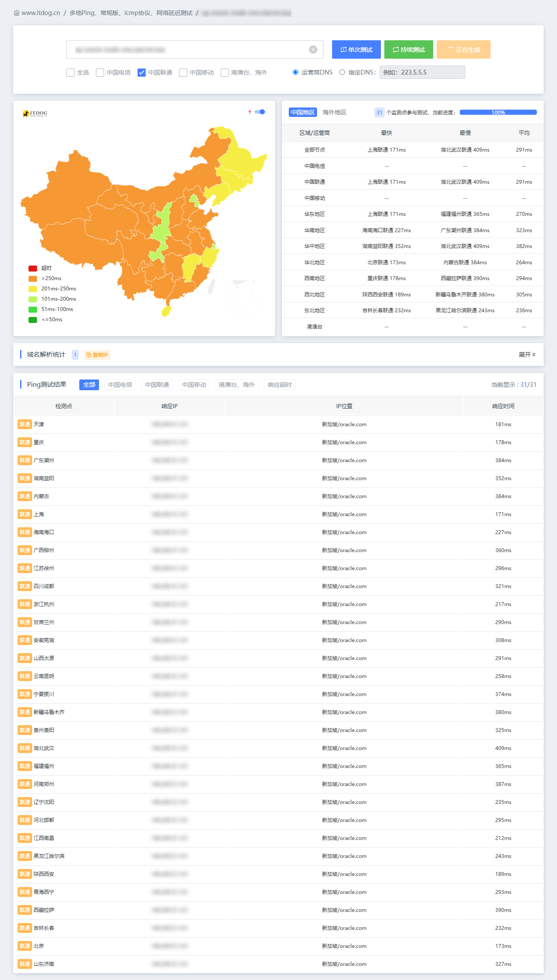Image resolution: width=557 pixels, height=980 pixels.
Task: Toggle the map switch above the map
Action: click(260, 112)
